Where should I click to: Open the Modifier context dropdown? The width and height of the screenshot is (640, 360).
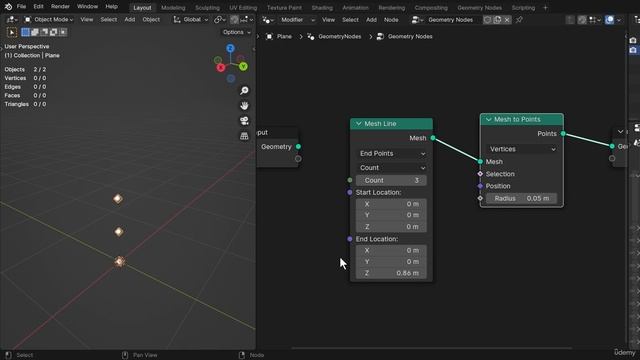click(297, 20)
